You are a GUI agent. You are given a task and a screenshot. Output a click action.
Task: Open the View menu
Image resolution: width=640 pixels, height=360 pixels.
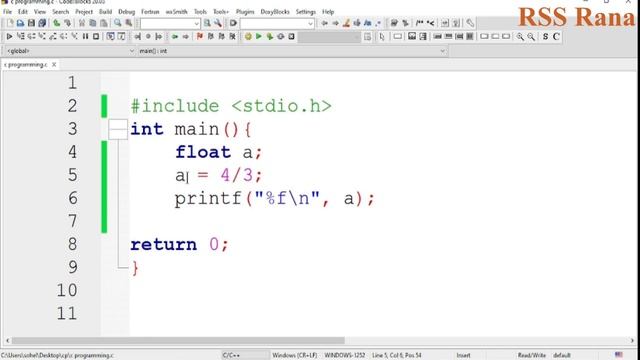(x=40, y=12)
